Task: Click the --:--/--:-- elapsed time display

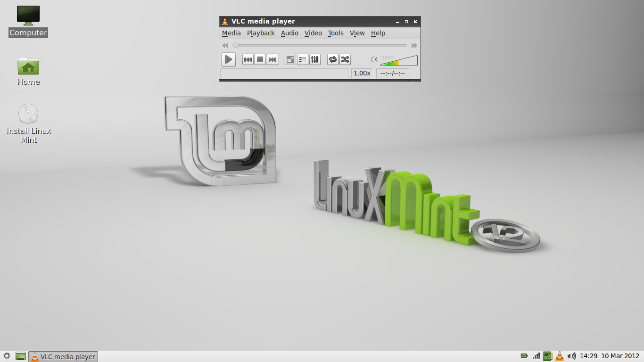Action: coord(392,73)
